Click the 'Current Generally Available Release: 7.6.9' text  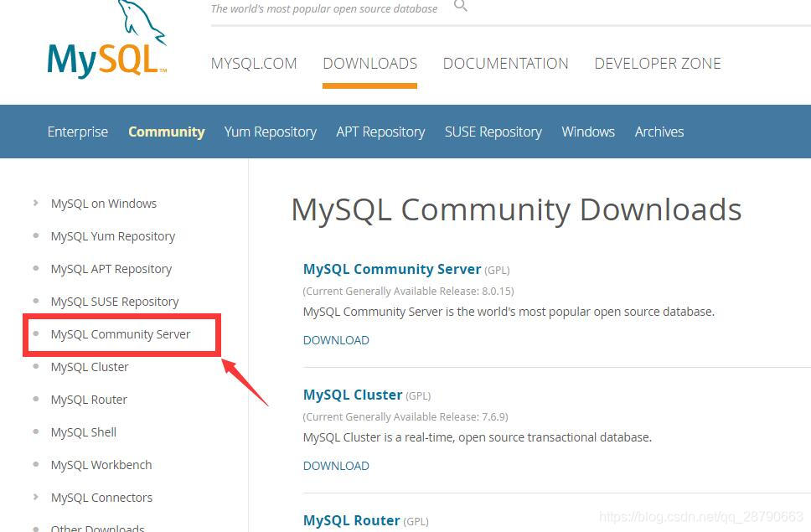point(405,416)
